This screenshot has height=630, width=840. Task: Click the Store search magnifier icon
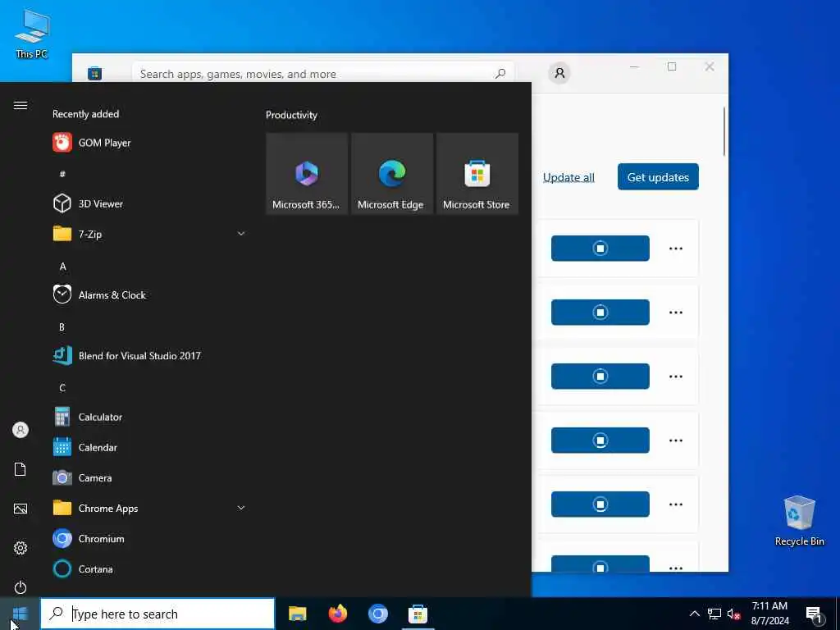500,73
